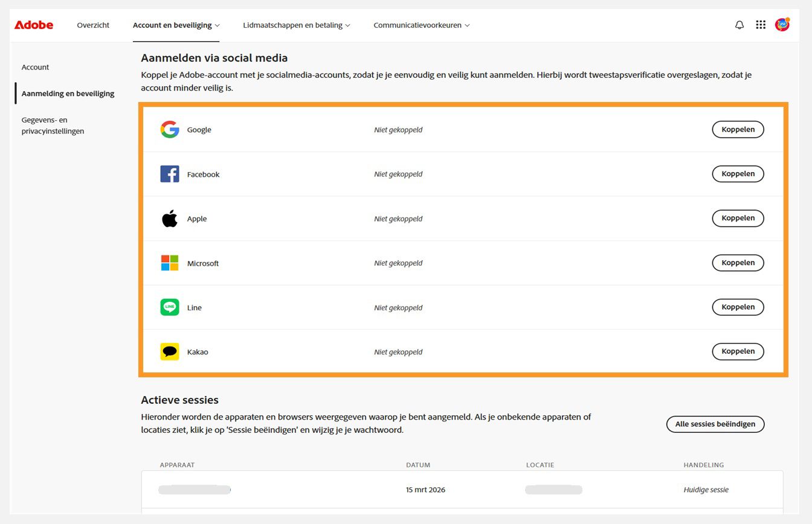This screenshot has width=812, height=524.
Task: Expand the Account en beveiliging dropdown
Action: click(x=176, y=25)
